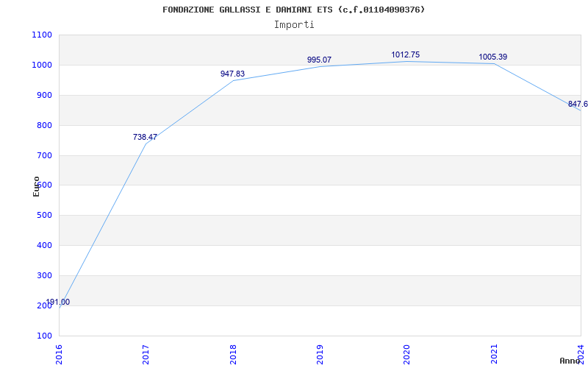Select the 191.00 data label

(x=58, y=302)
